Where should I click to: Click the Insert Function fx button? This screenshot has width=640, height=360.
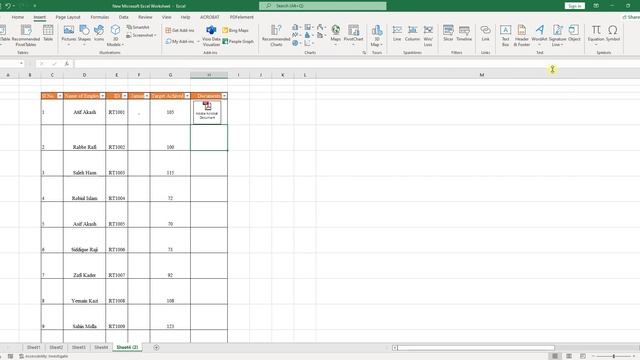click(67, 64)
